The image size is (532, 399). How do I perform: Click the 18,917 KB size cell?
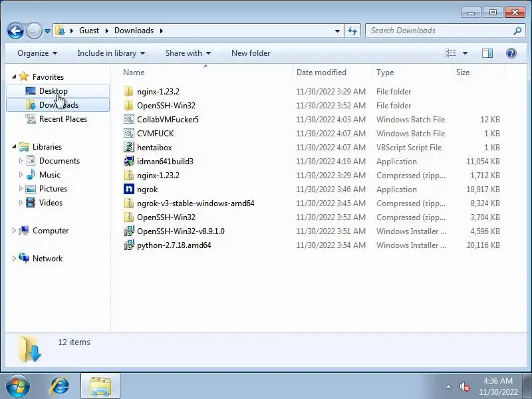coord(483,190)
